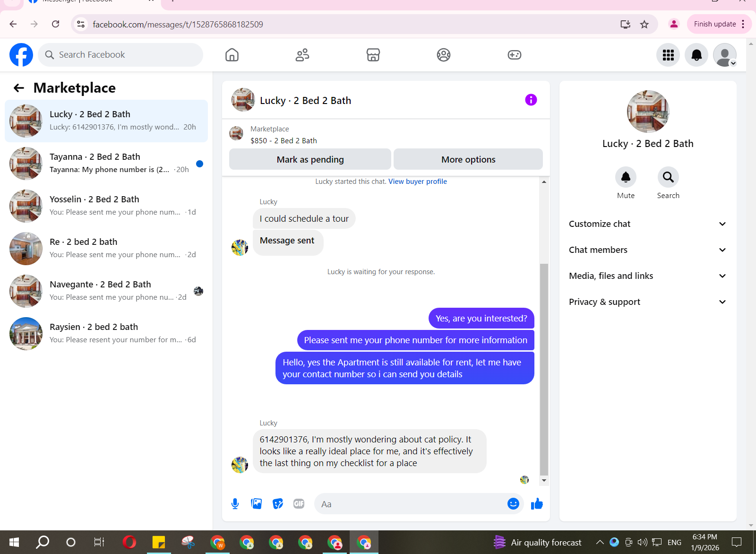Open conversation info purple icon
The image size is (756, 554).
[x=531, y=100]
